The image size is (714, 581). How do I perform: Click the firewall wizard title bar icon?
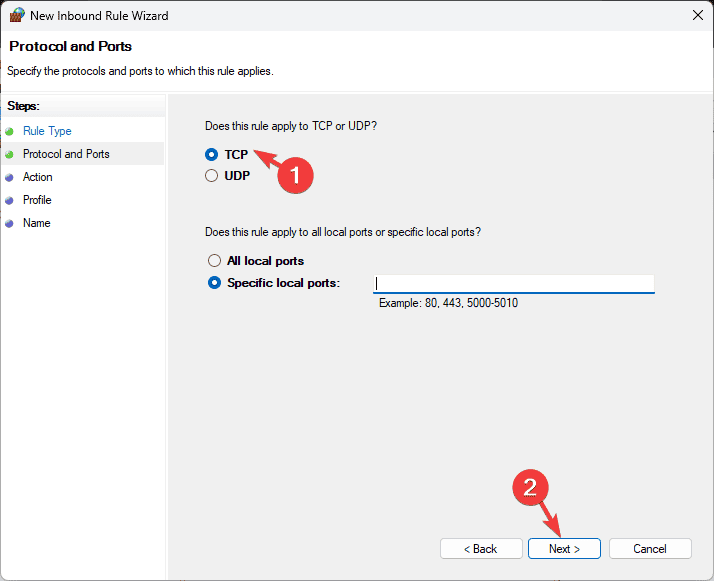coord(17,15)
